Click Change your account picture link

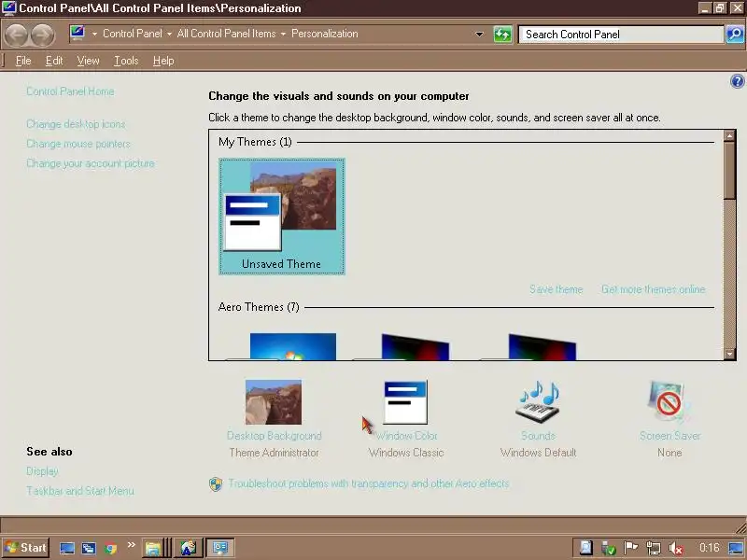(91, 163)
